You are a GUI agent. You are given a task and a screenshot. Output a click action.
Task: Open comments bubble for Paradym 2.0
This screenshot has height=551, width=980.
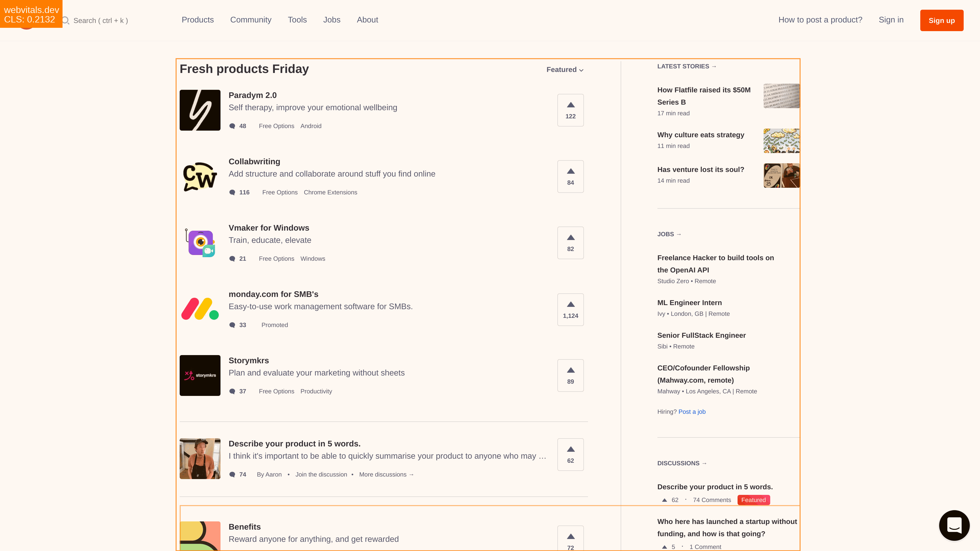pyautogui.click(x=232, y=126)
